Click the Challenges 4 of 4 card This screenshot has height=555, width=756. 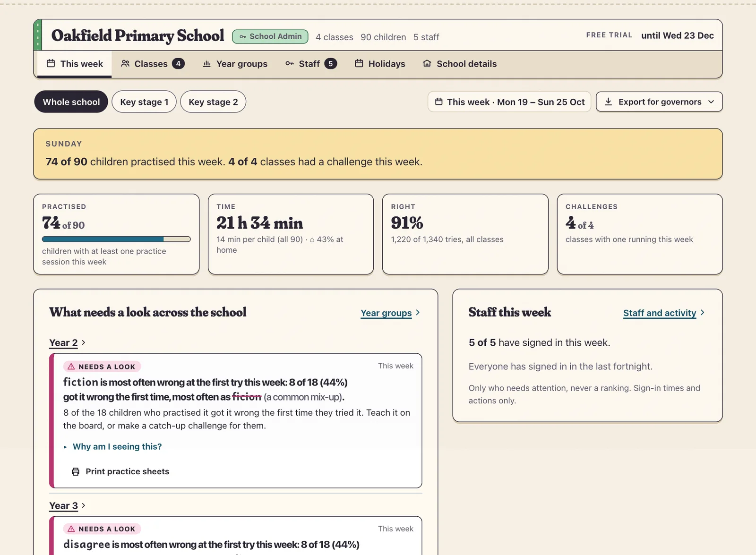(640, 234)
